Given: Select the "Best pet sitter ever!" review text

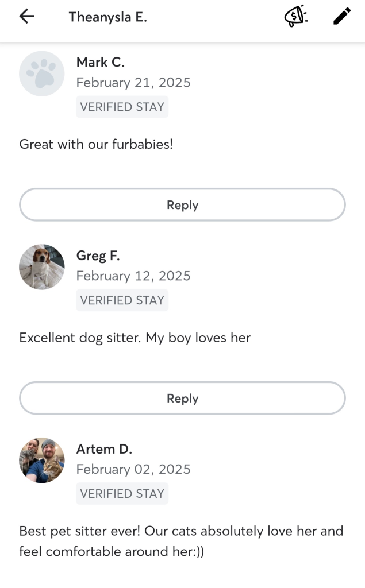Looking at the screenshot, I should point(181,541).
